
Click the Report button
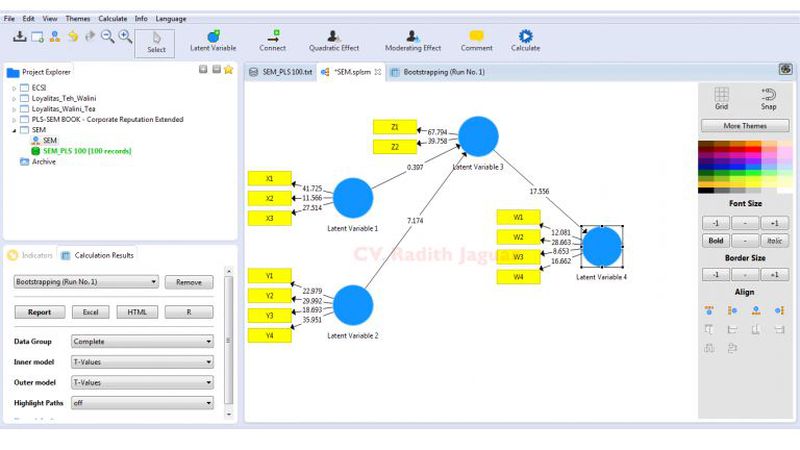pos(39,312)
